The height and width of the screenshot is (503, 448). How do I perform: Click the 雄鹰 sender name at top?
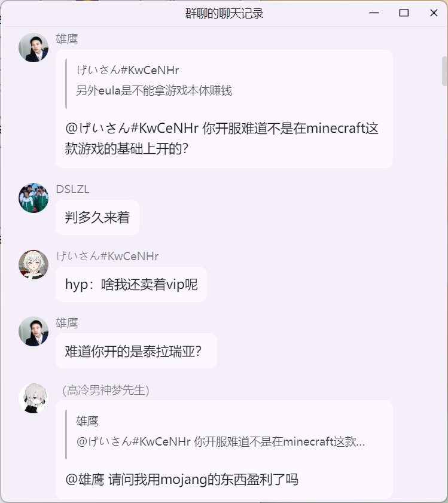(x=67, y=39)
